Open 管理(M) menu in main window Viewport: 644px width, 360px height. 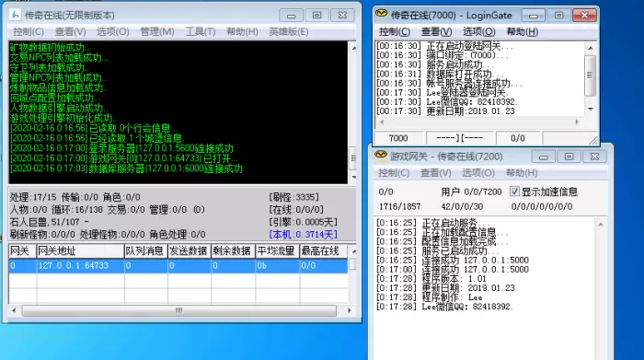(157, 31)
